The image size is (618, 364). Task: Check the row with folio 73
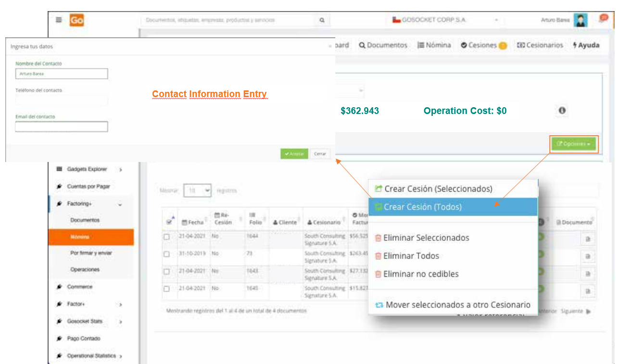[166, 254]
